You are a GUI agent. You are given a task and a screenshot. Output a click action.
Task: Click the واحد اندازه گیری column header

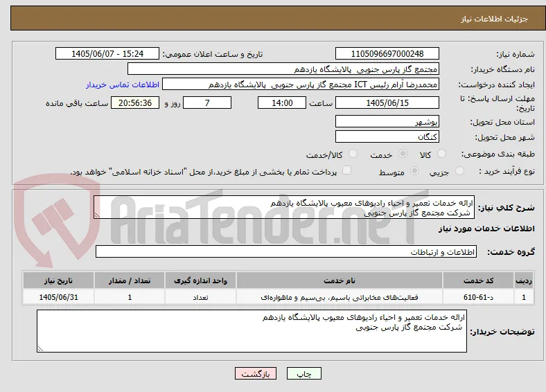(200, 280)
